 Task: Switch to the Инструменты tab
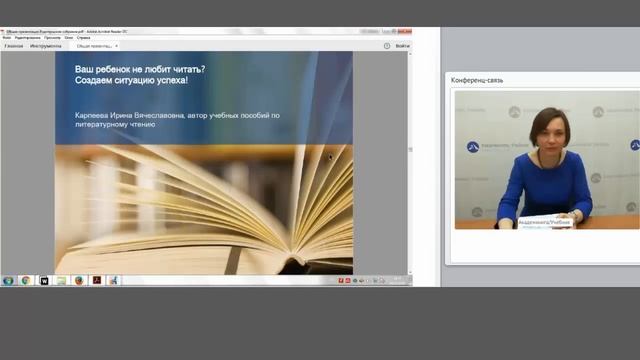tap(46, 46)
